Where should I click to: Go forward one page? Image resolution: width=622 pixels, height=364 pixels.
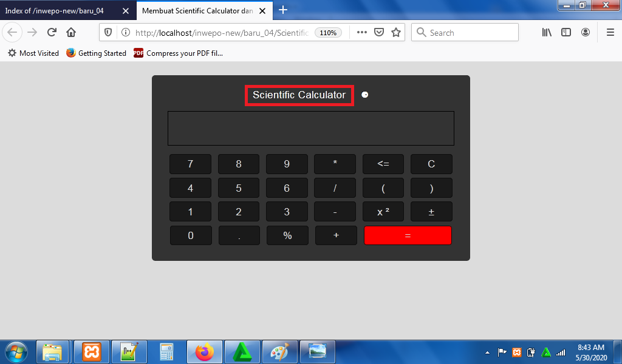tap(32, 32)
